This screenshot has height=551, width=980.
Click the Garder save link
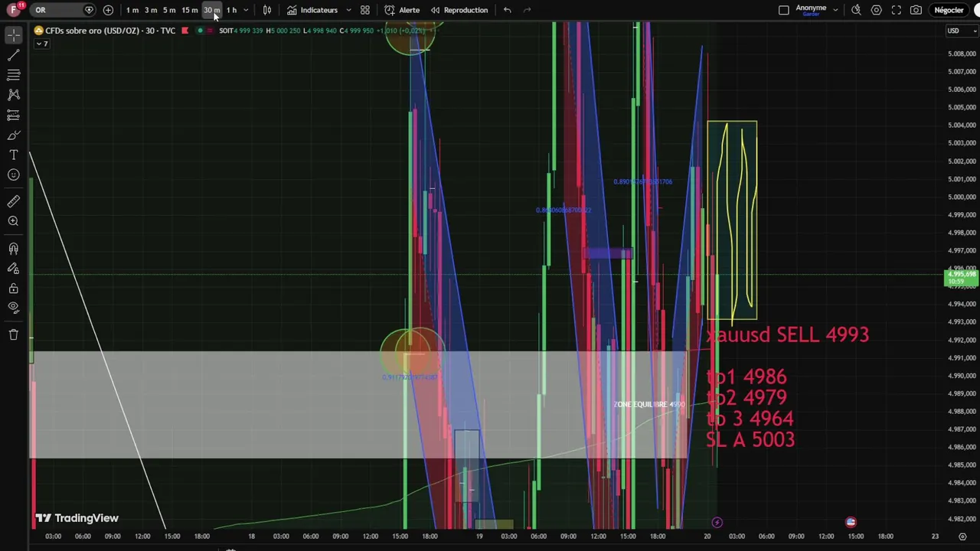pyautogui.click(x=809, y=15)
